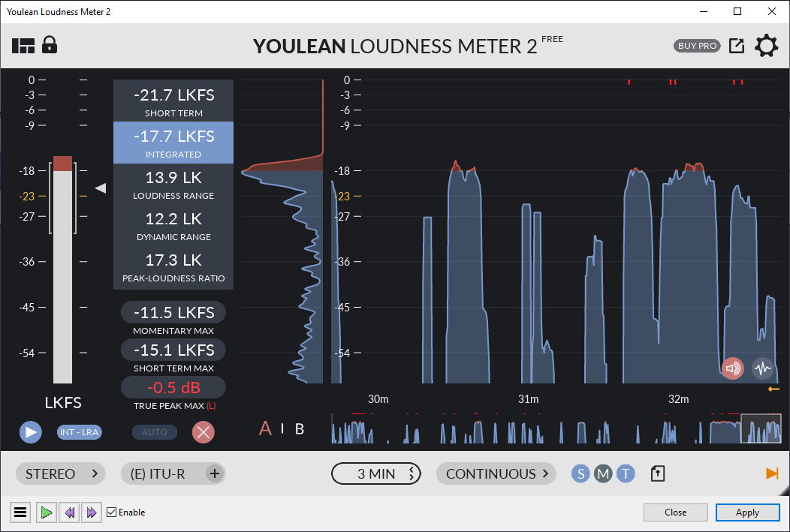Click the Close button

(x=676, y=512)
